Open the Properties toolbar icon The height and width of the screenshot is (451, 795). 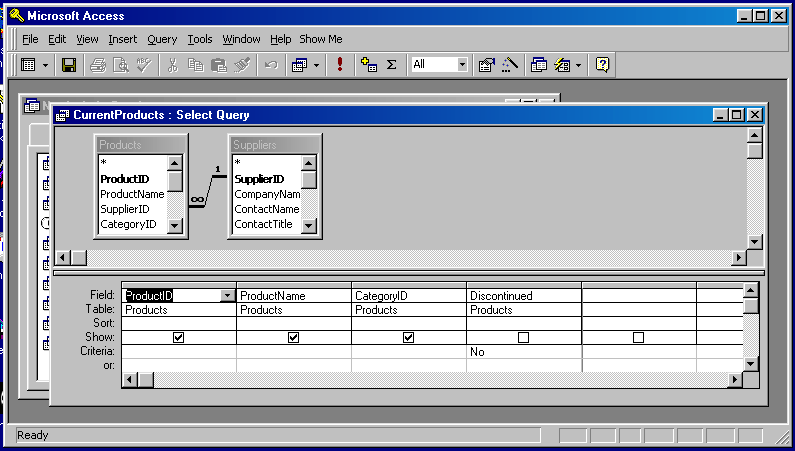[487, 65]
